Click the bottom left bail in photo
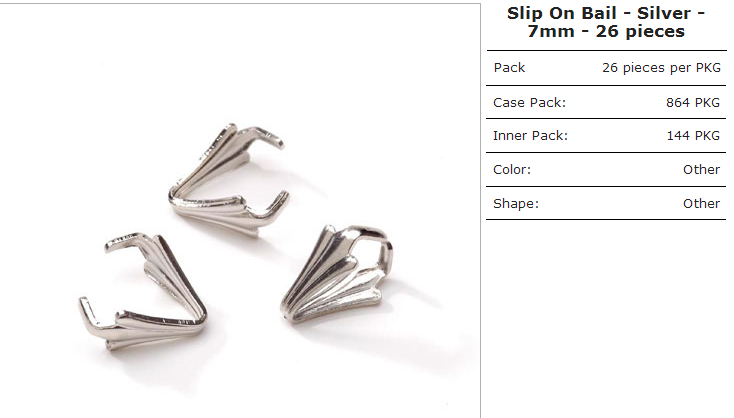The image size is (734, 418). click(143, 290)
